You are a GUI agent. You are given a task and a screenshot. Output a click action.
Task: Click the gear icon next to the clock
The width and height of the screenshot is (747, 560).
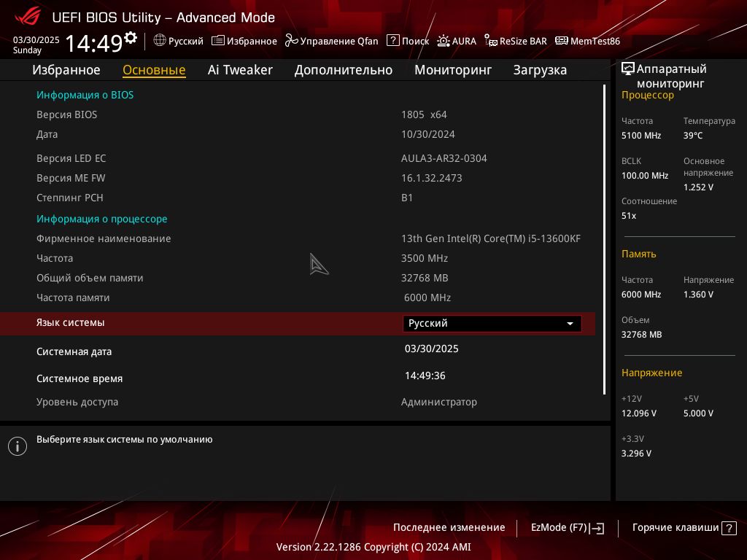[x=130, y=38]
